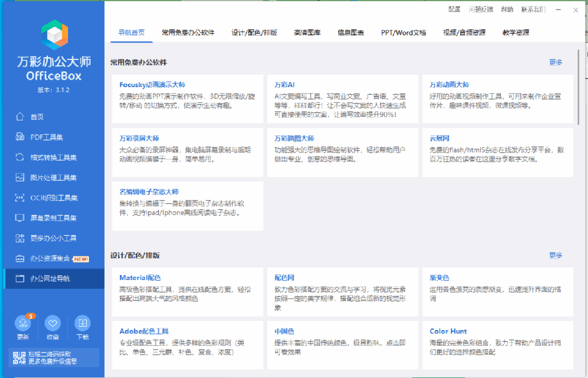Open 问题反馈 in the title bar
Viewport: 588px width, 378px height.
(481, 9)
